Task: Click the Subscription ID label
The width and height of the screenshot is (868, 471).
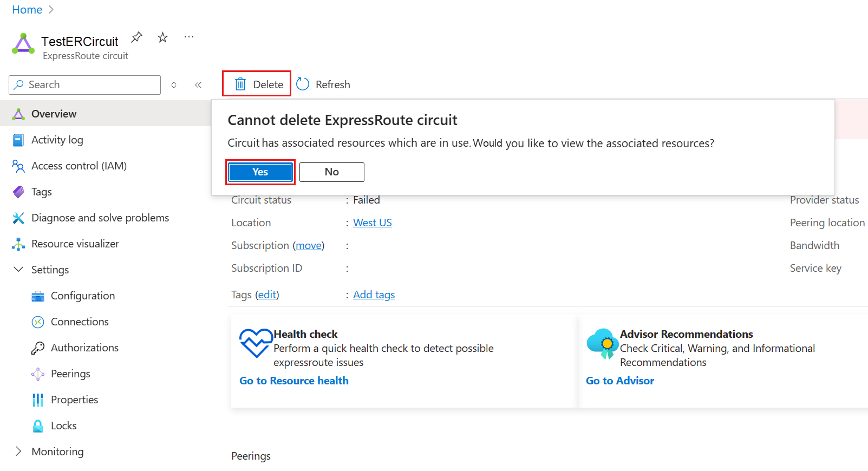Action: (x=267, y=268)
